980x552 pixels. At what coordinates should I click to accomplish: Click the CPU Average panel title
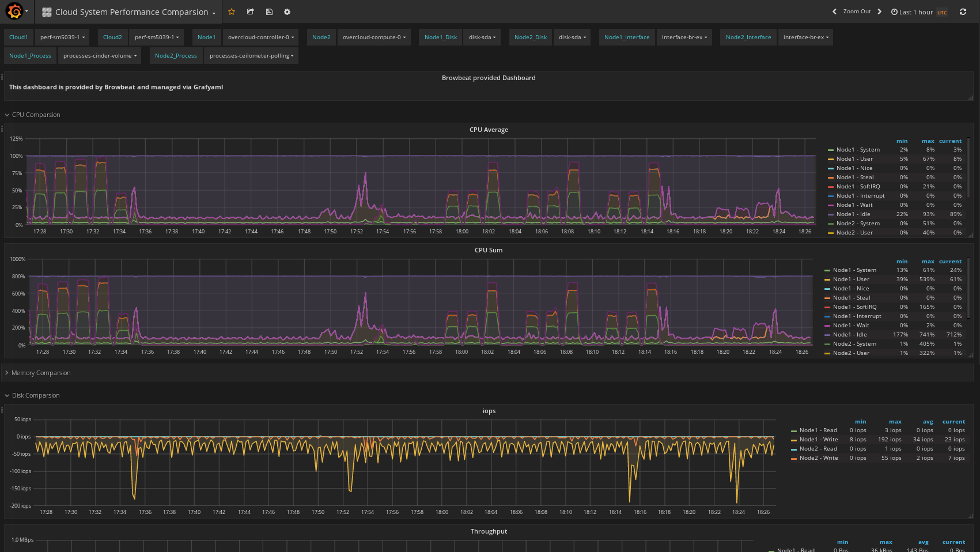(x=489, y=130)
